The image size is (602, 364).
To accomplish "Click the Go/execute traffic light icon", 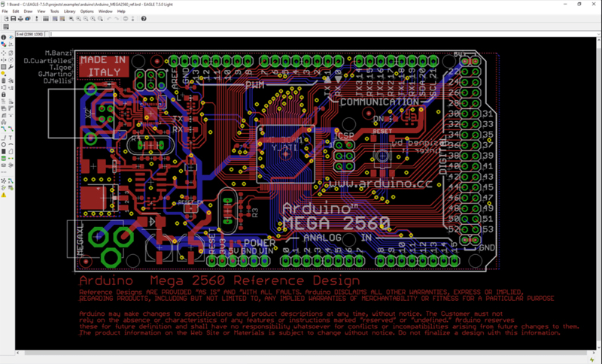I will 133,18.
